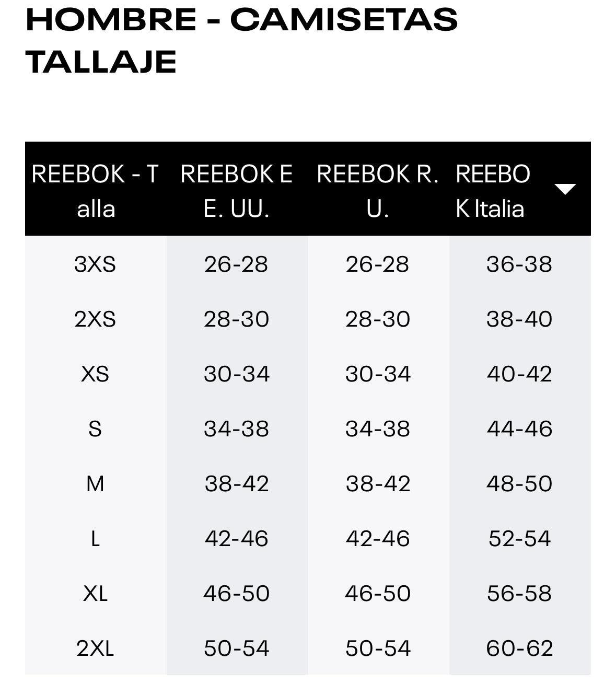Click the L size row label
This screenshot has height=683, width=616.
pyautogui.click(x=95, y=539)
